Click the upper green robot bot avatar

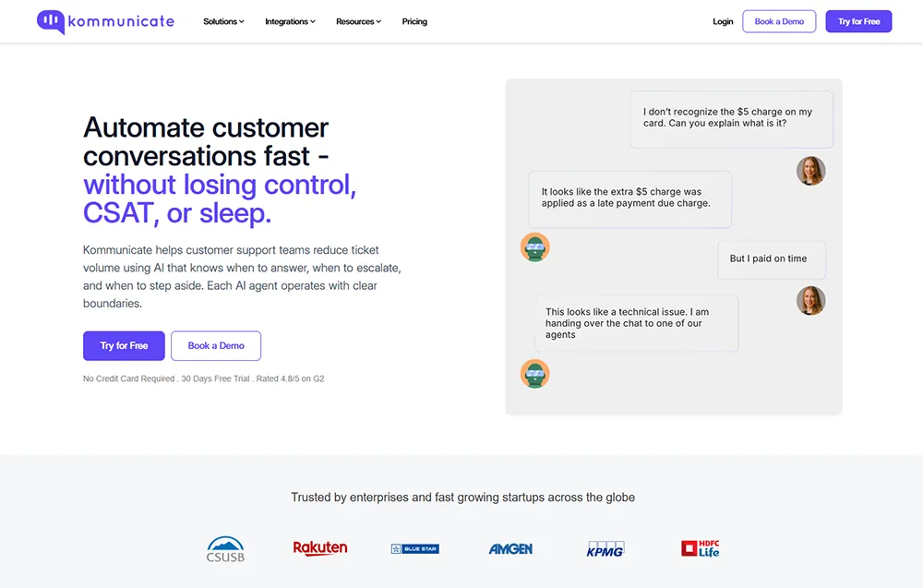[x=535, y=247]
